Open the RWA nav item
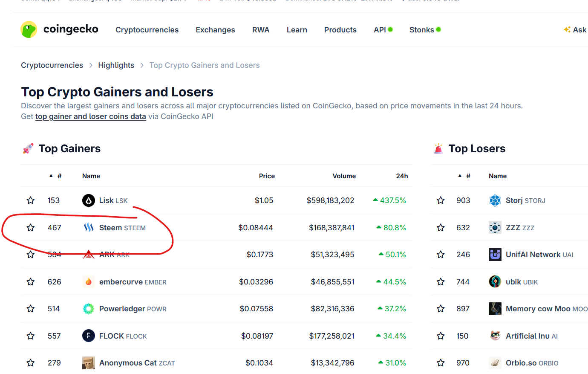Image resolution: width=588 pixels, height=374 pixels. pyautogui.click(x=261, y=30)
